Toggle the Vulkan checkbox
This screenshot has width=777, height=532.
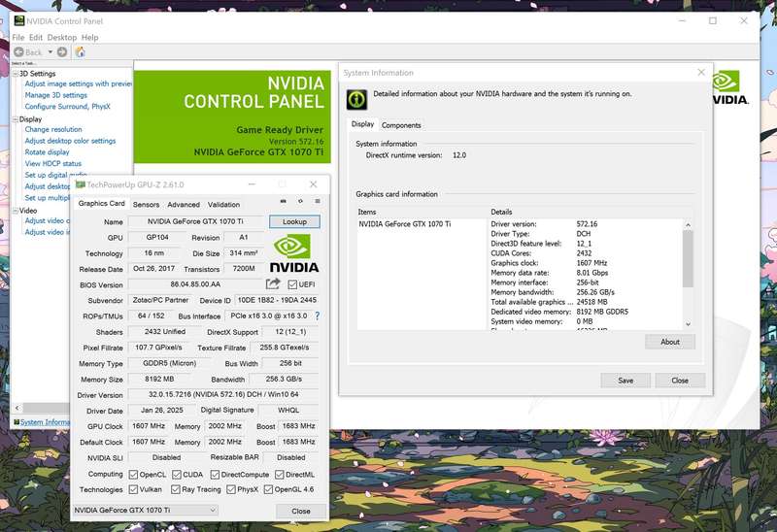133,489
